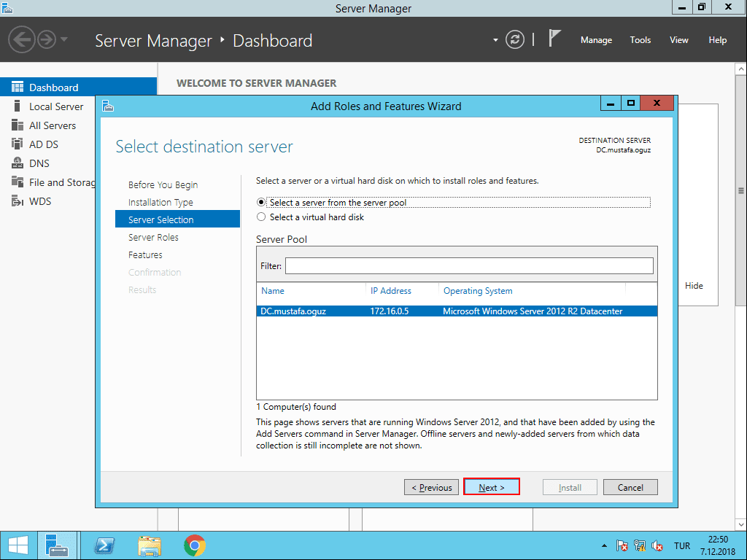The image size is (747, 560).
Task: Click the Previous button in wizard
Action: point(431,487)
